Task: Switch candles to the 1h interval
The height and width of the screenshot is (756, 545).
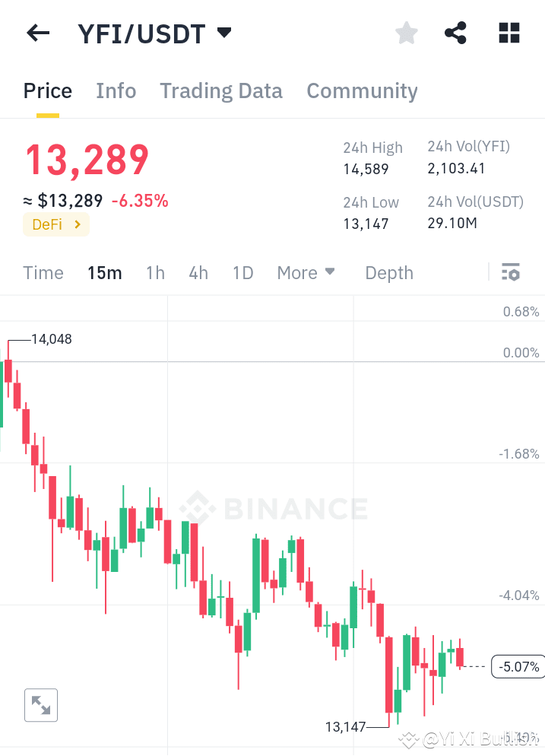Action: [155, 272]
